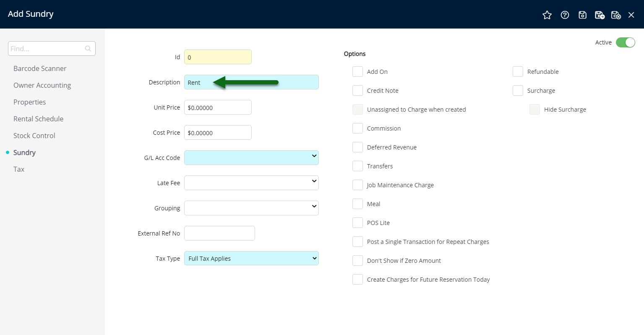
Task: Click the save-and-exit disk with X icon
Action: click(x=616, y=15)
